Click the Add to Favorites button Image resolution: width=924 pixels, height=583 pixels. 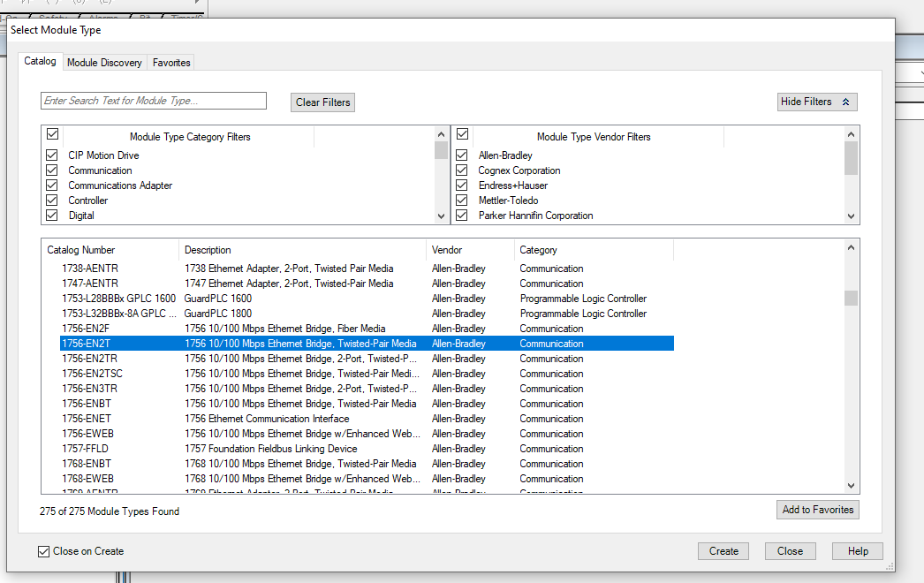coord(818,510)
